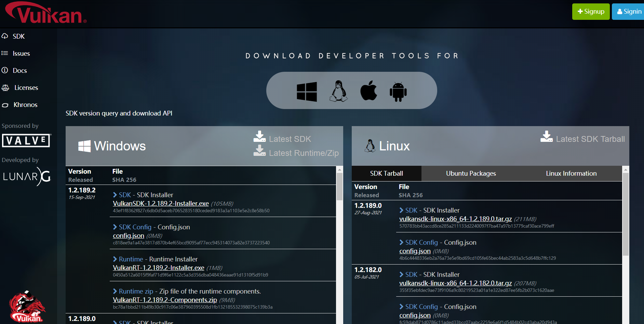Download the Latest SDK for Windows
The width and height of the screenshot is (644, 324).
(290, 139)
